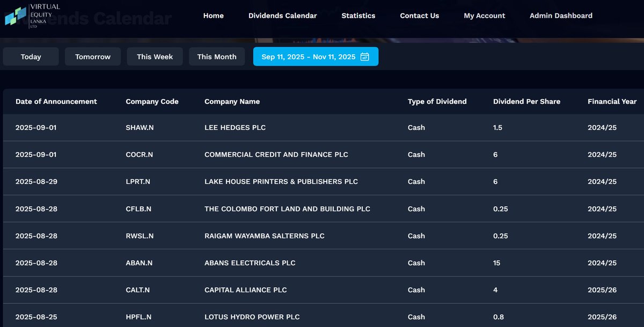Select company code SHAW.N
Image resolution: width=644 pixels, height=327 pixels.
(140, 128)
